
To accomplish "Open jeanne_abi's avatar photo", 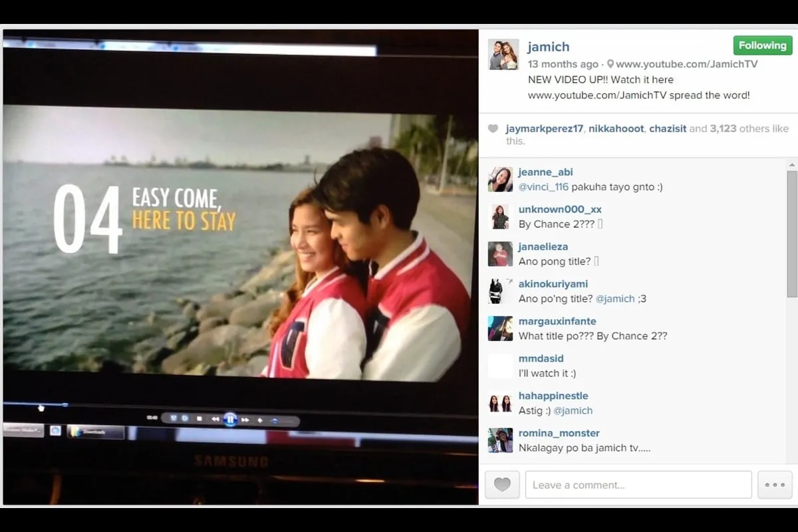I will pyautogui.click(x=500, y=180).
